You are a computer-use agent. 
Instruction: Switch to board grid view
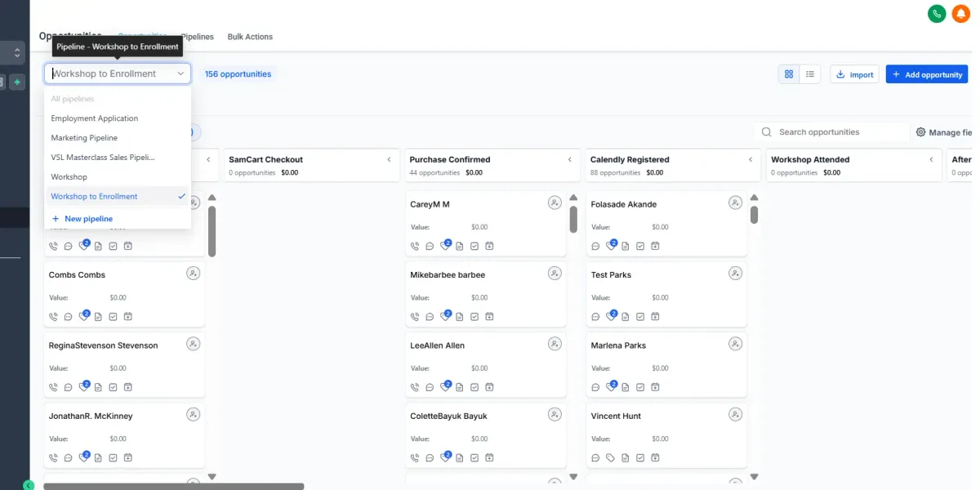point(789,74)
